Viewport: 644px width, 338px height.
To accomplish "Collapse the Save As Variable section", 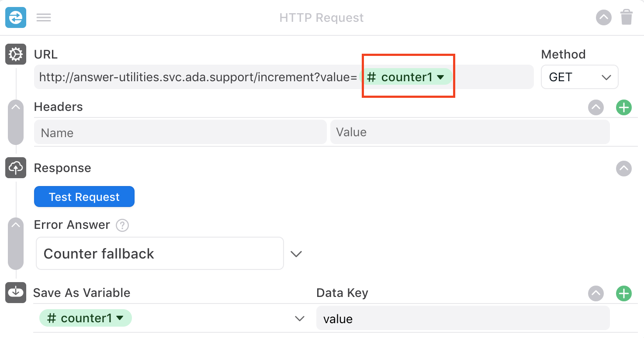I will pos(596,293).
